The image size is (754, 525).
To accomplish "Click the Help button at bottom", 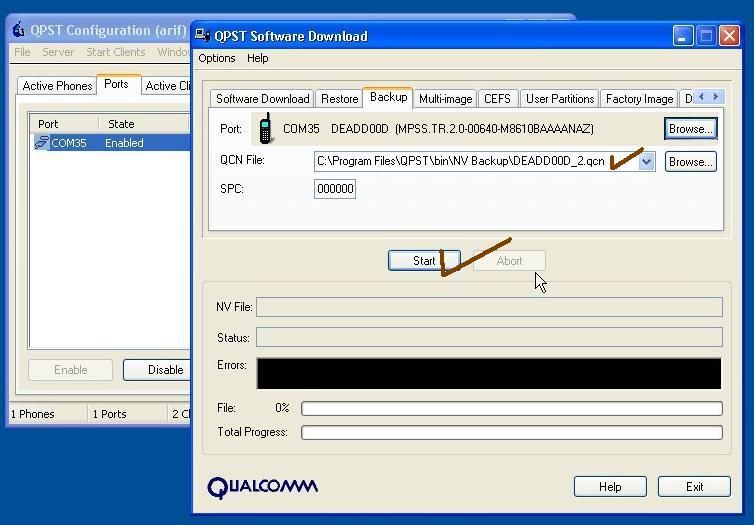I will 610,487.
